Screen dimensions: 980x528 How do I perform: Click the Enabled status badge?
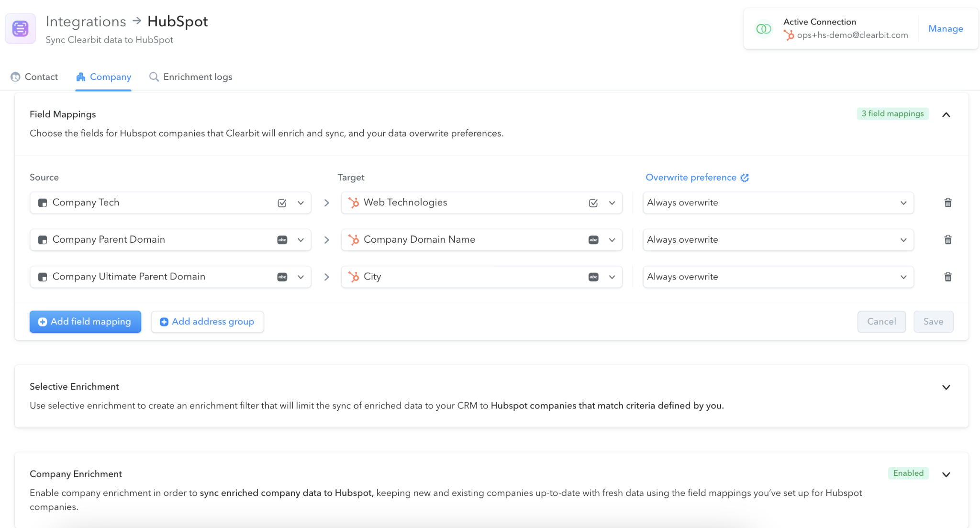(x=908, y=473)
